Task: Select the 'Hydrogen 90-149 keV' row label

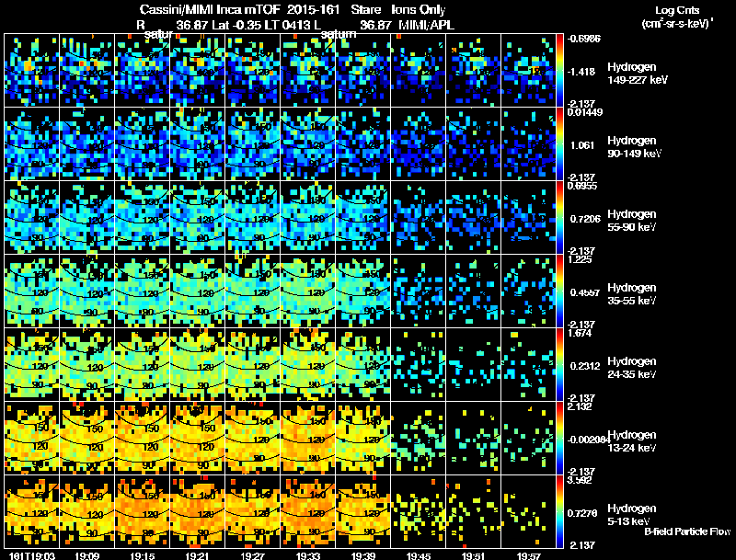Action: (x=634, y=147)
